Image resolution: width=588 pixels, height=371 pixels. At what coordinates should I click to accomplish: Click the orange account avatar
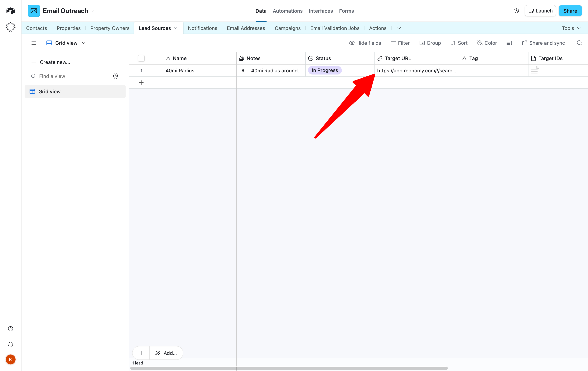click(10, 359)
